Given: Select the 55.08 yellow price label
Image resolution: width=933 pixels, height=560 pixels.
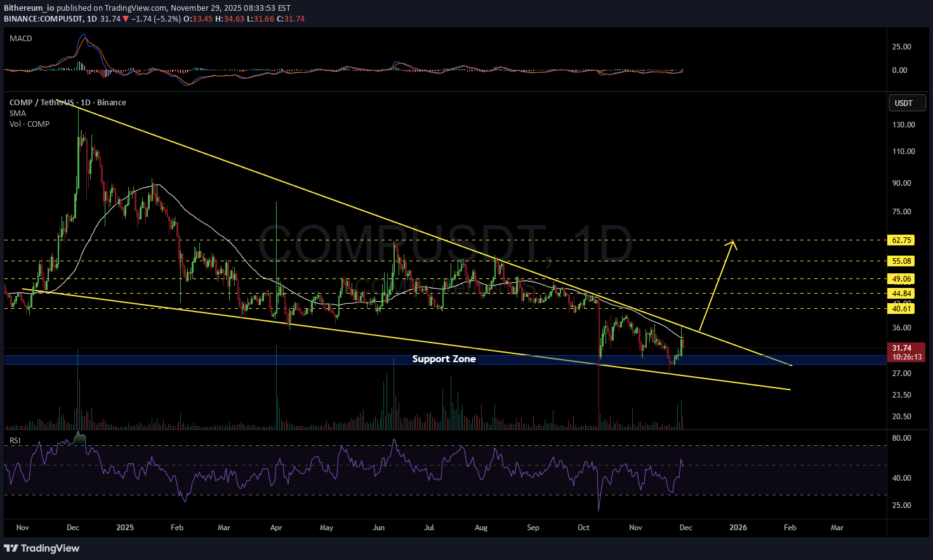Looking at the screenshot, I should pyautogui.click(x=901, y=261).
